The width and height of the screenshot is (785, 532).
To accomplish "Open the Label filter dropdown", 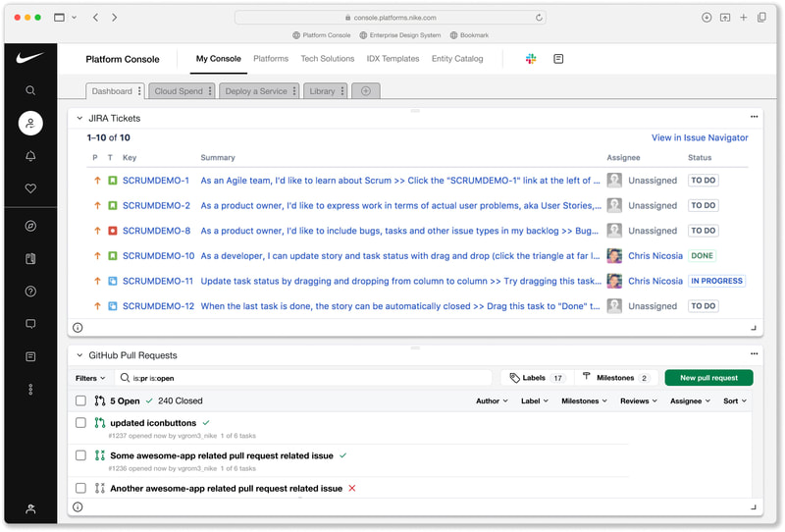I will tap(534, 400).
